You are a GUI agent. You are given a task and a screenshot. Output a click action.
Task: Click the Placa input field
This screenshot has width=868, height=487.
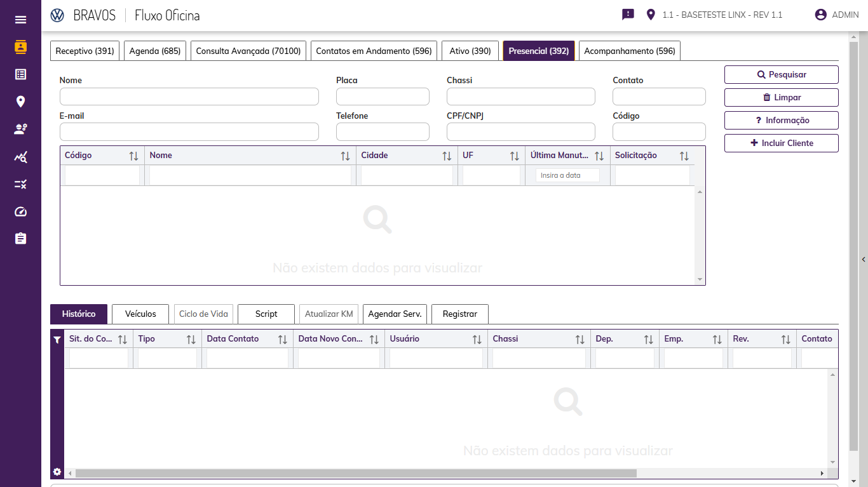click(x=383, y=97)
